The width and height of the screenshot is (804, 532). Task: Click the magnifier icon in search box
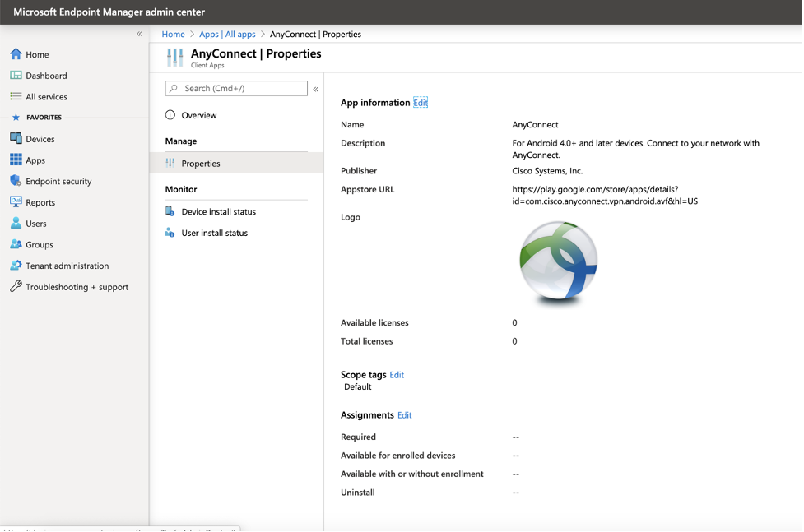click(174, 88)
